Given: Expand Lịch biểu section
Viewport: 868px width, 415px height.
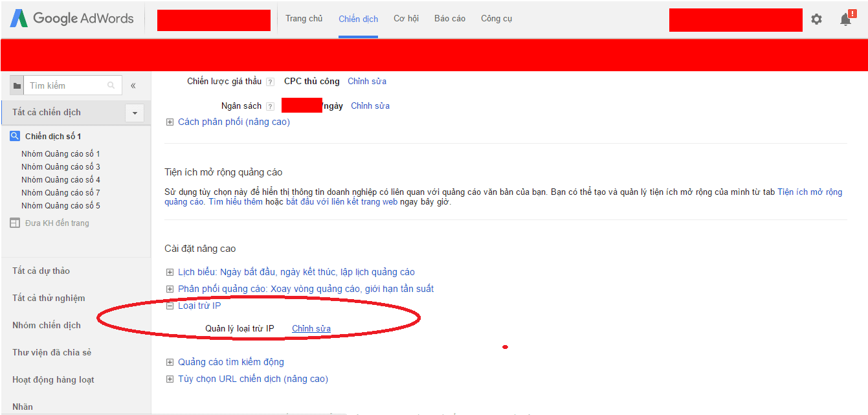Looking at the screenshot, I should click(x=170, y=272).
